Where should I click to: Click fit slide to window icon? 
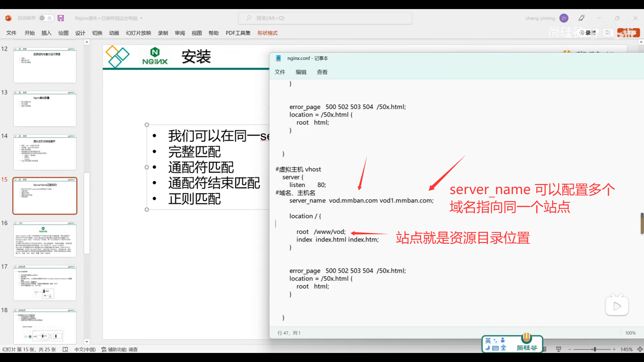pos(640,349)
